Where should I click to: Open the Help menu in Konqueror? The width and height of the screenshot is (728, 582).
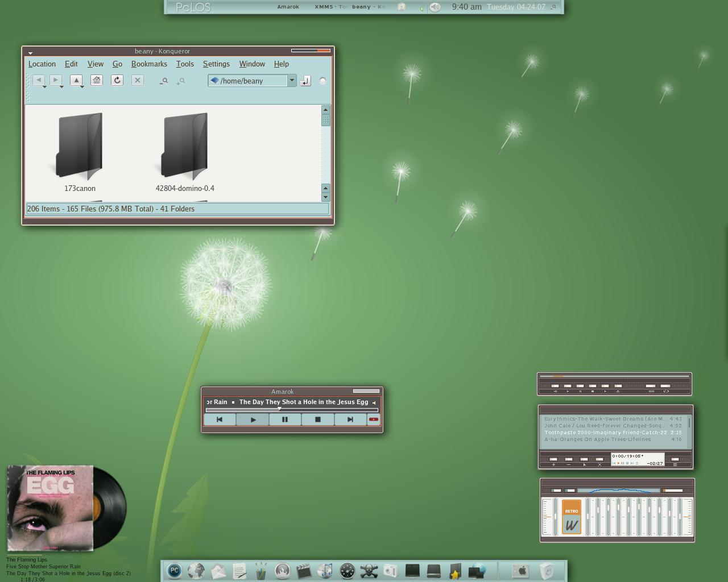282,64
